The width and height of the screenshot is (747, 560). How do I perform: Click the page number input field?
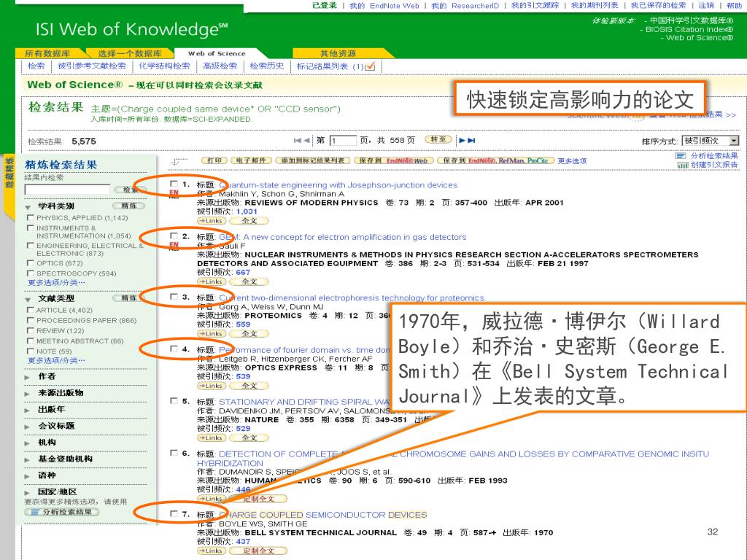pyautogui.click(x=343, y=141)
